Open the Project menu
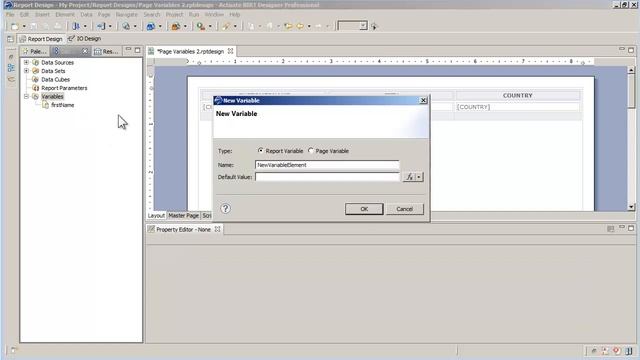 pos(174,14)
